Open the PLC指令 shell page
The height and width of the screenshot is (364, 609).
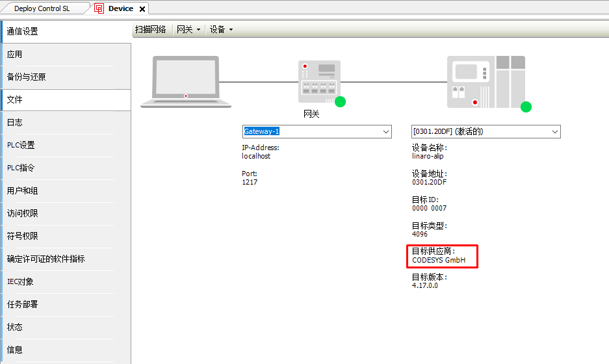[66, 168]
